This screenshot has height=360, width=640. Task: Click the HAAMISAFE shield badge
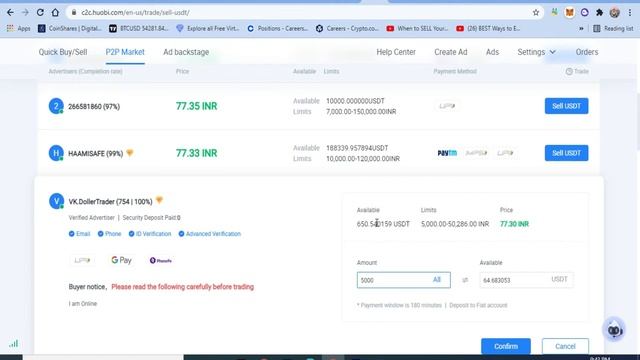[x=130, y=153]
